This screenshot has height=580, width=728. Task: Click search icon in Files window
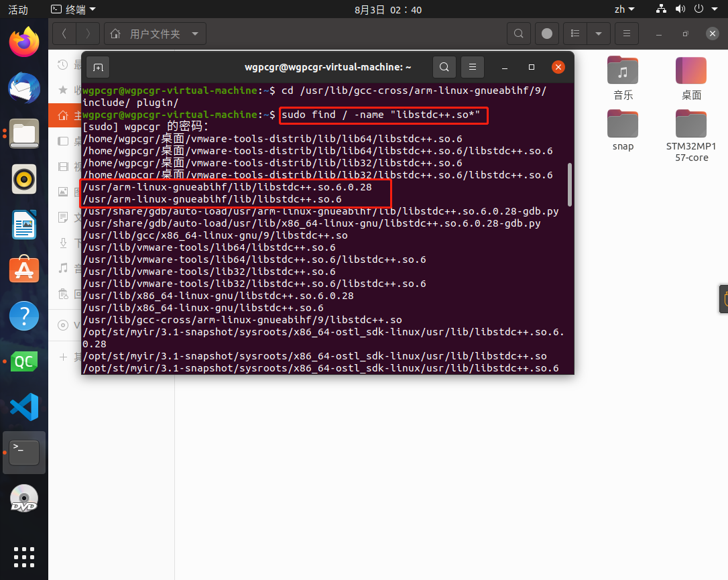[519, 34]
